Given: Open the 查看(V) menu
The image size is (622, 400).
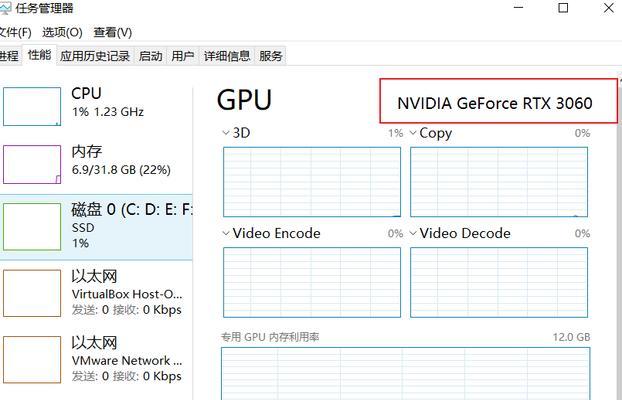Looking at the screenshot, I should (x=111, y=32).
